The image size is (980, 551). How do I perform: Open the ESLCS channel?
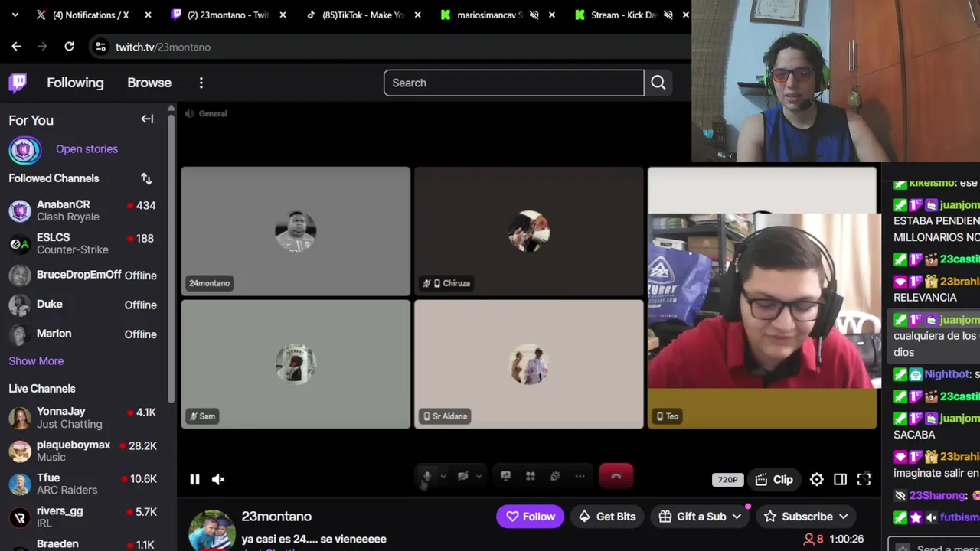[x=83, y=243]
